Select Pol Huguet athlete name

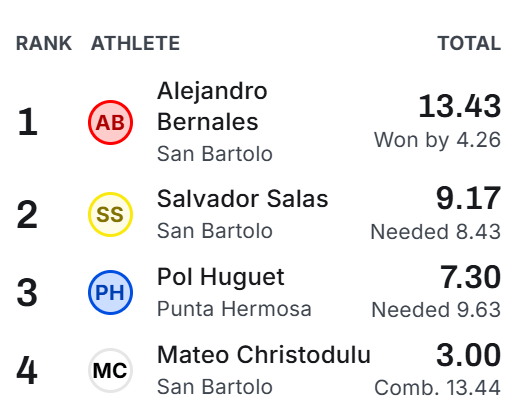[x=221, y=277]
